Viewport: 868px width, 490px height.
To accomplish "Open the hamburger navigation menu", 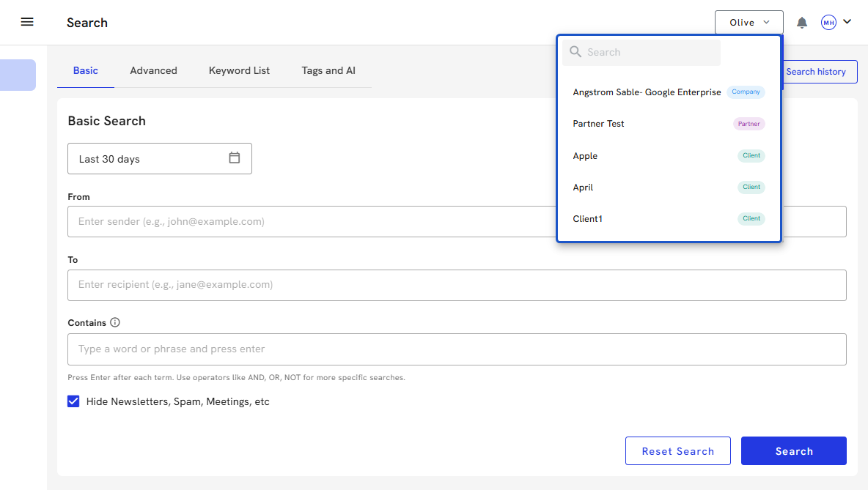I will 27,22.
